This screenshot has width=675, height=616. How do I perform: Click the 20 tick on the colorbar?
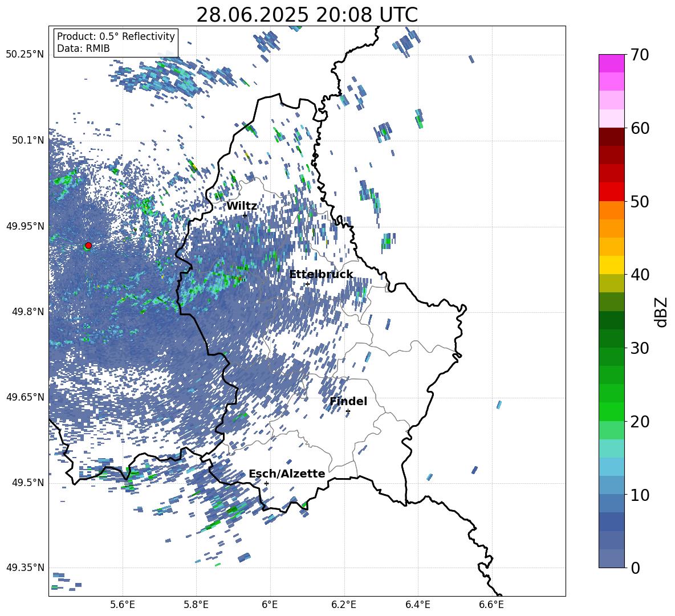pos(639,422)
